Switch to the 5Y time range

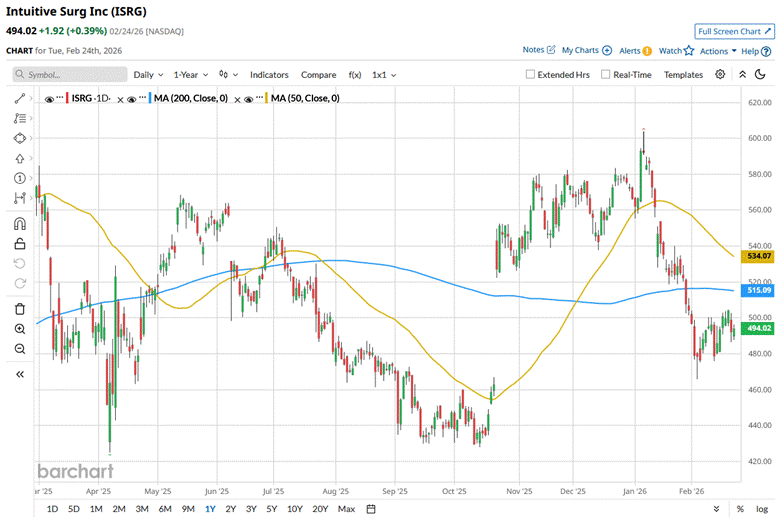[x=271, y=509]
